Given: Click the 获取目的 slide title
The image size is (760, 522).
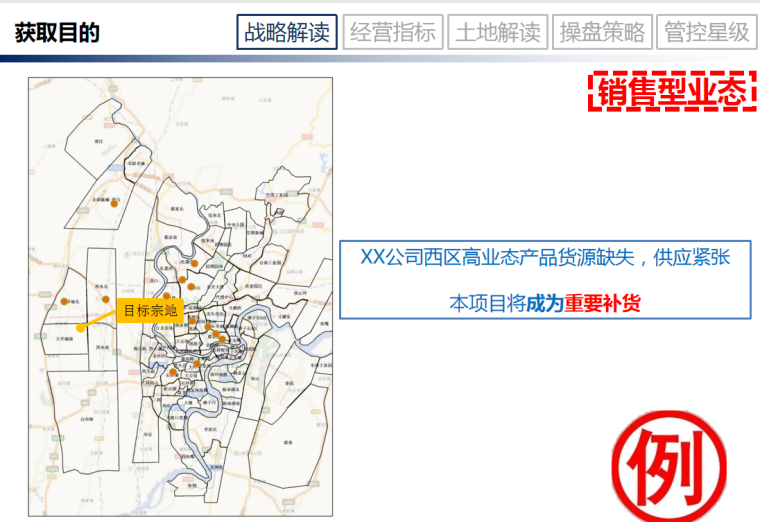Looking at the screenshot, I should (x=58, y=32).
